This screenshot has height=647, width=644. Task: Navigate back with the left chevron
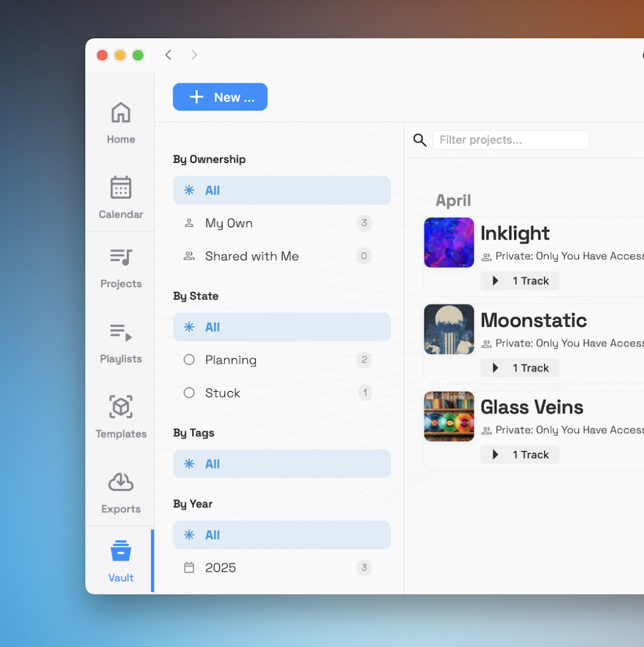[168, 55]
